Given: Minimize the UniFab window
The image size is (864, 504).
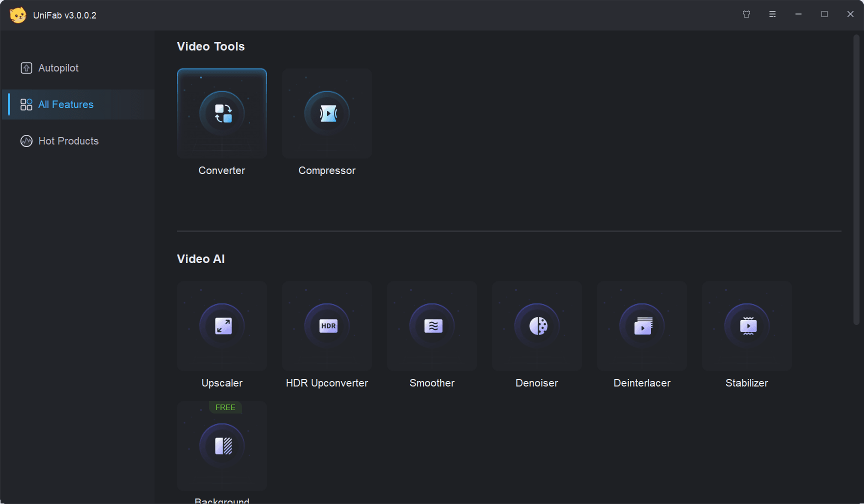Looking at the screenshot, I should pos(798,14).
